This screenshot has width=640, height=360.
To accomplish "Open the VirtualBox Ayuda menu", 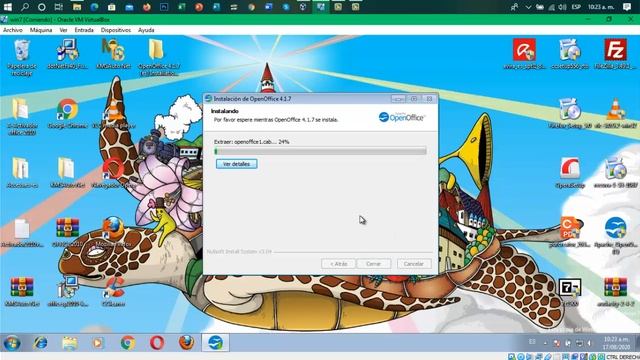I will (x=146, y=30).
